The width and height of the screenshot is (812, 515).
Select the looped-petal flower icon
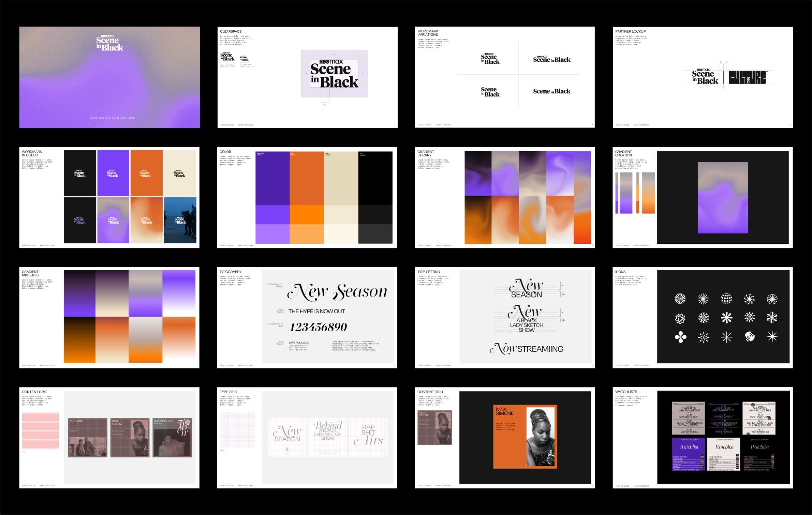(x=772, y=318)
